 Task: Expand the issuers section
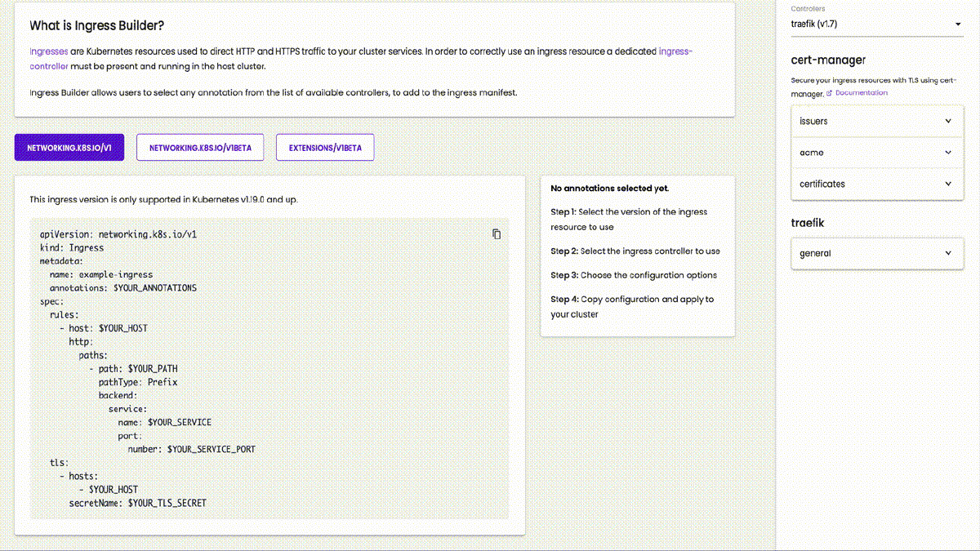(x=876, y=121)
